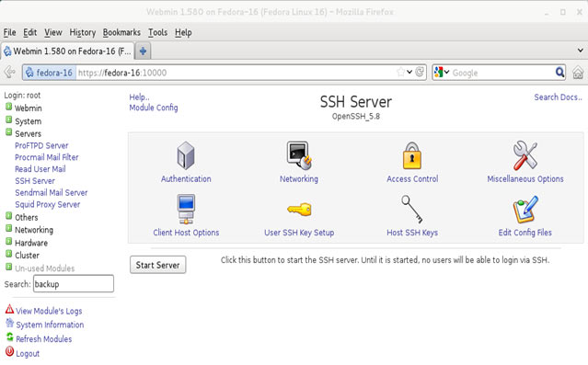Image resolution: width=588 pixels, height=365 pixels.
Task: Open the Module Config link
Action: point(154,108)
